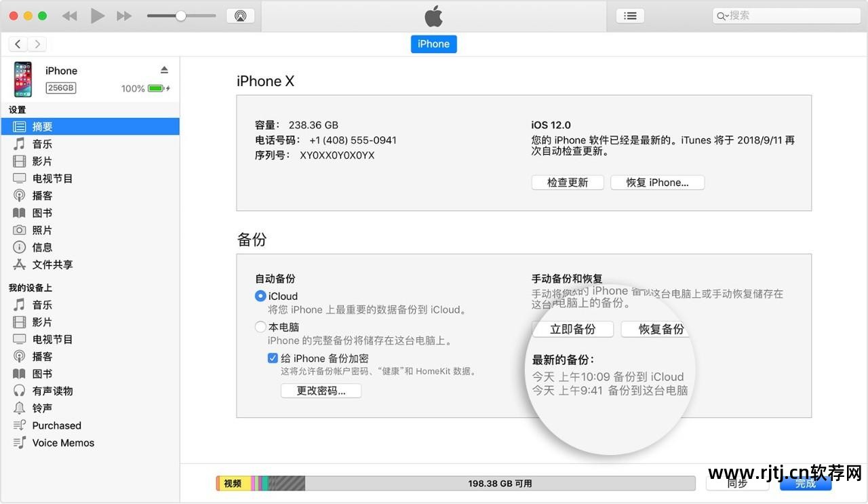Click the 238.36 GB capacity value
The image size is (868, 504).
[313, 125]
